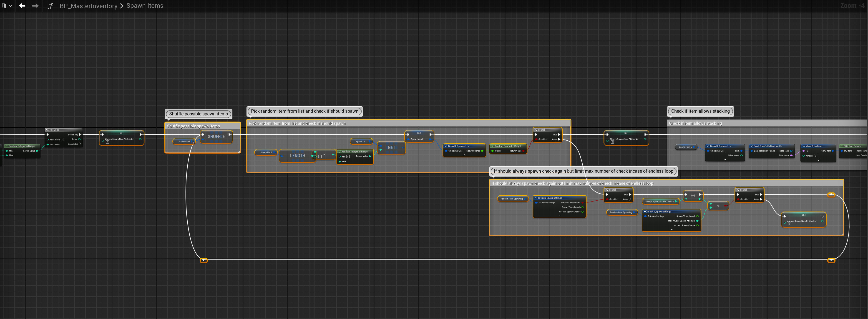Click the Spawn Items breadcrumb label

pos(145,6)
